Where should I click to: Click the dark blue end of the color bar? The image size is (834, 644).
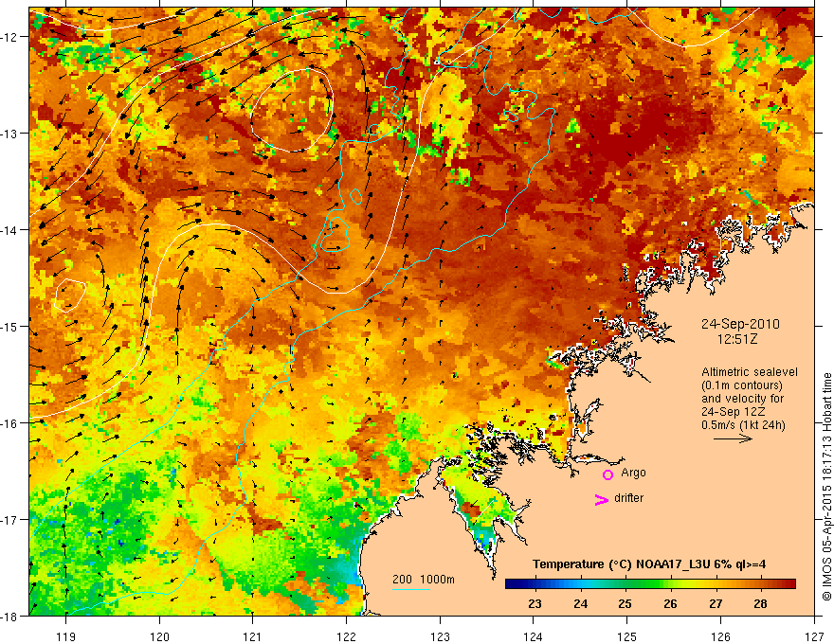pyautogui.click(x=510, y=584)
